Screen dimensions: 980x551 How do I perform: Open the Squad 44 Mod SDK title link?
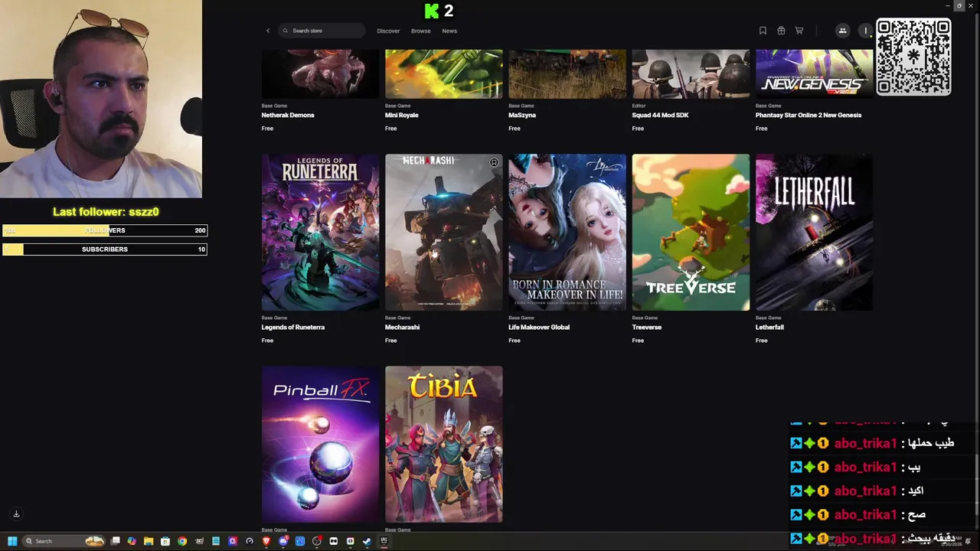(660, 115)
